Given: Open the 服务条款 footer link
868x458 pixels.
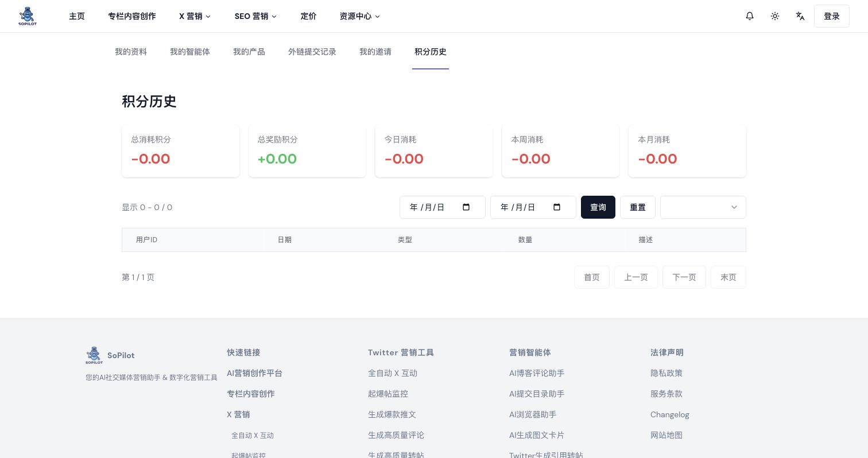Looking at the screenshot, I should [666, 394].
